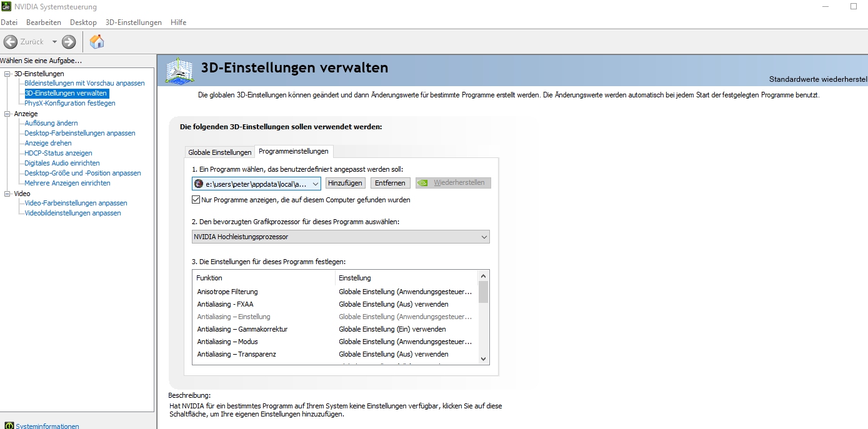The width and height of the screenshot is (868, 429).
Task: Select the Programmeinstellungen tab
Action: point(294,151)
